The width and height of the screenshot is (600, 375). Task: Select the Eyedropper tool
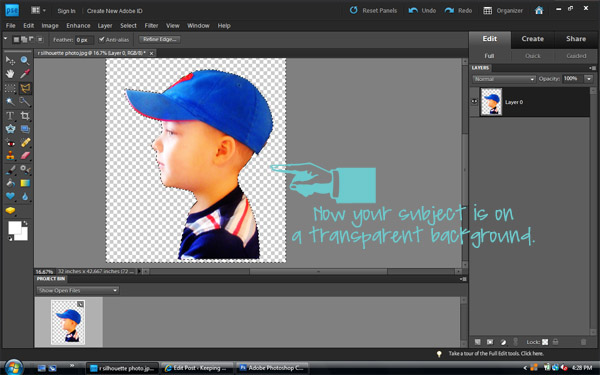25,74
